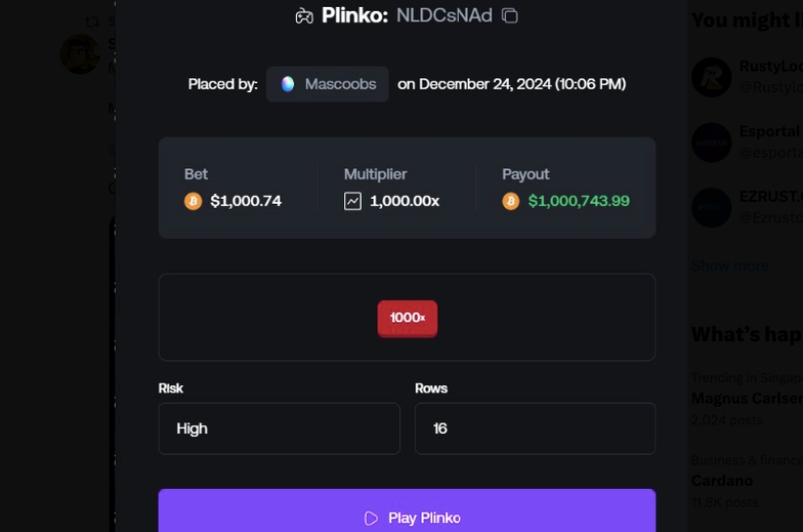Click the Show more link

click(x=730, y=266)
